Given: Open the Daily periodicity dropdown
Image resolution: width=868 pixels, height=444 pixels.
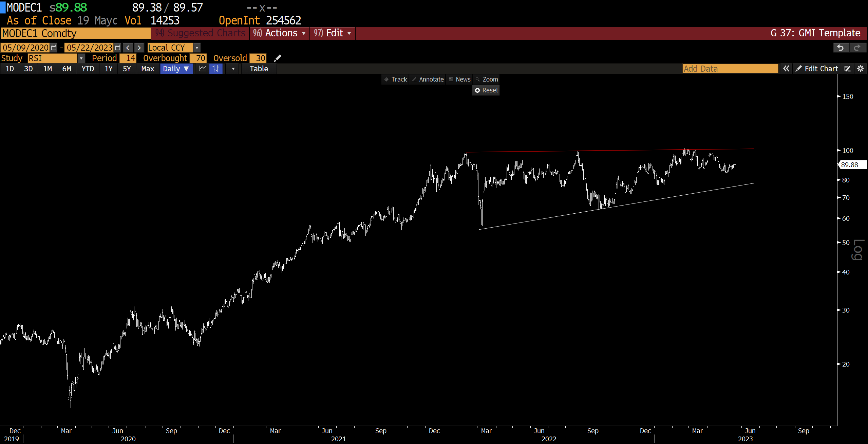Looking at the screenshot, I should tap(176, 69).
